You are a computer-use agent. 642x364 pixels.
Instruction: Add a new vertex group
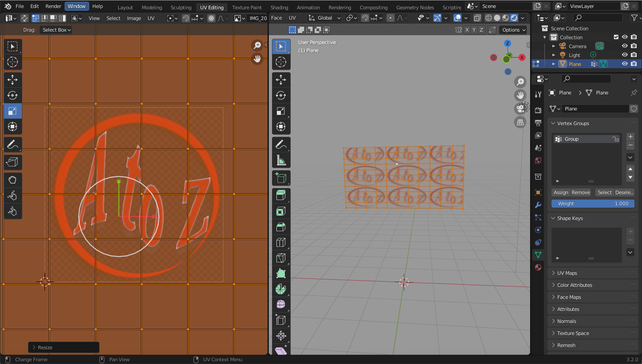(x=630, y=137)
